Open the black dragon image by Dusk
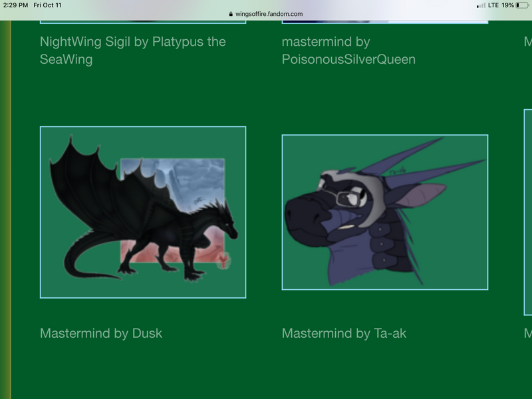 tap(143, 212)
